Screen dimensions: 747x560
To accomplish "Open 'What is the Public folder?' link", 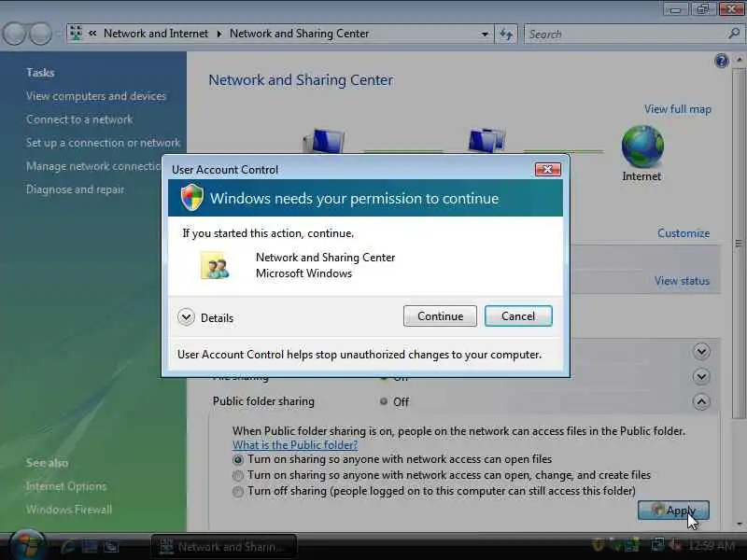I will (x=295, y=445).
